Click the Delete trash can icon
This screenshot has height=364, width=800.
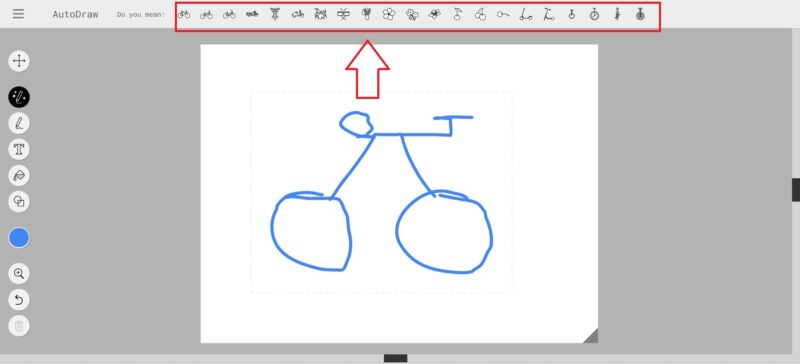click(x=19, y=326)
